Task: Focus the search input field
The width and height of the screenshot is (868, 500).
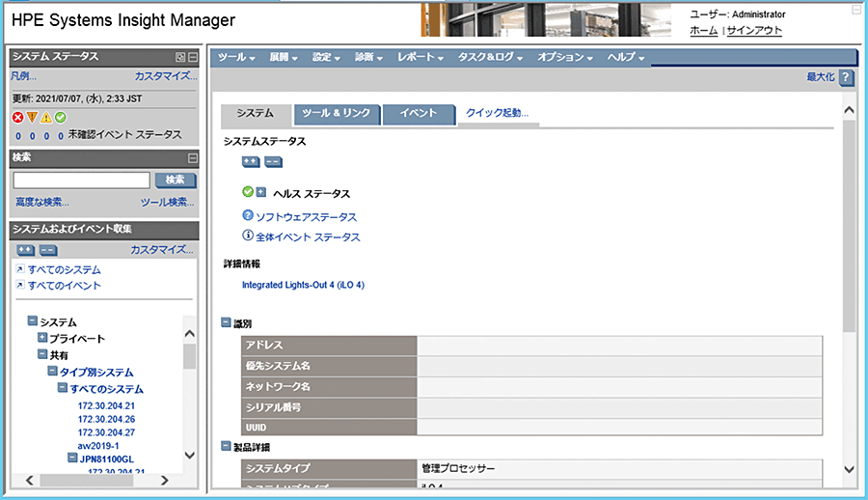Action: 82,181
